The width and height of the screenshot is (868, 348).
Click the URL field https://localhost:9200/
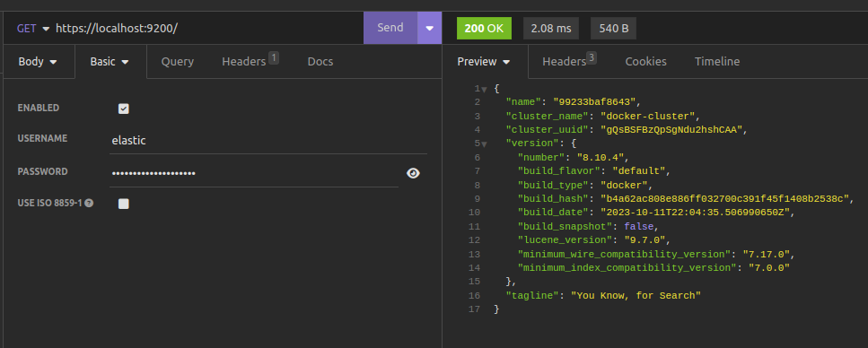208,28
